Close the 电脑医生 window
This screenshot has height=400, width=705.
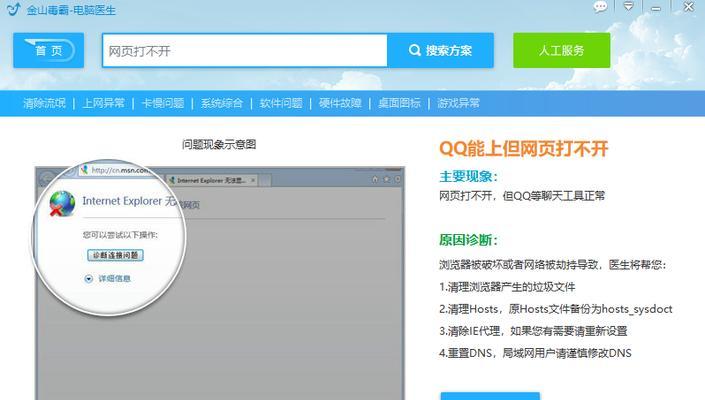click(688, 7)
